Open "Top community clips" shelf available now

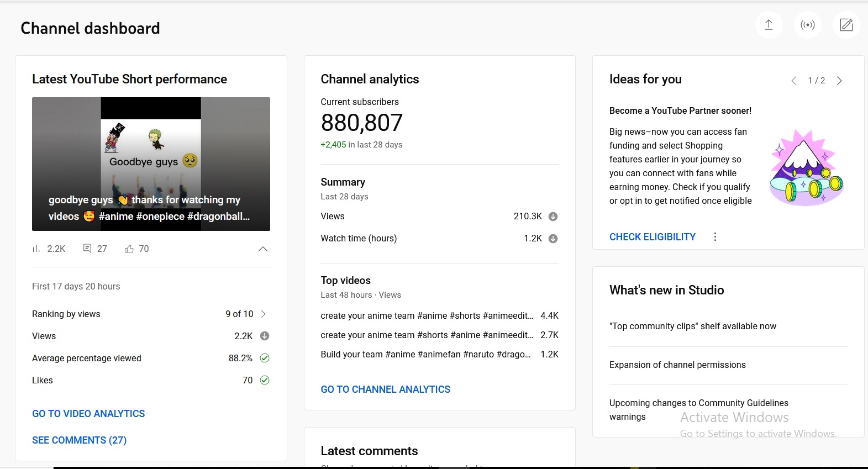[693, 326]
